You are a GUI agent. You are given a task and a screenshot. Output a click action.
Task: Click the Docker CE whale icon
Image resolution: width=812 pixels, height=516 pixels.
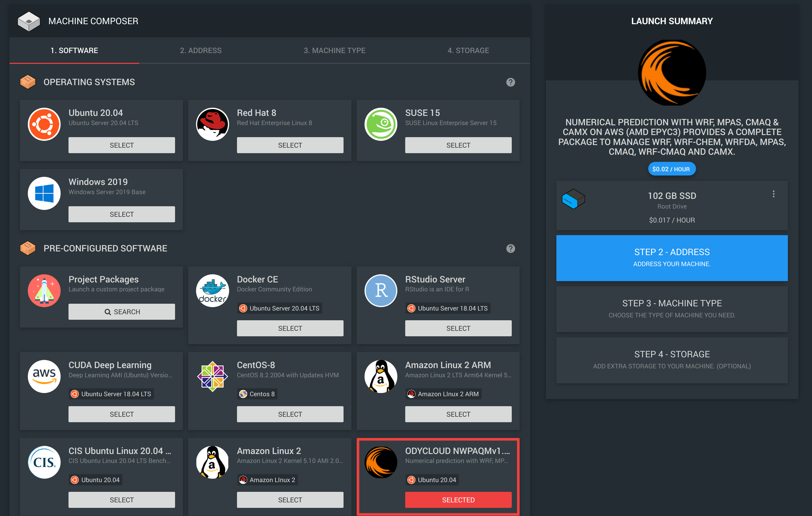tap(212, 291)
